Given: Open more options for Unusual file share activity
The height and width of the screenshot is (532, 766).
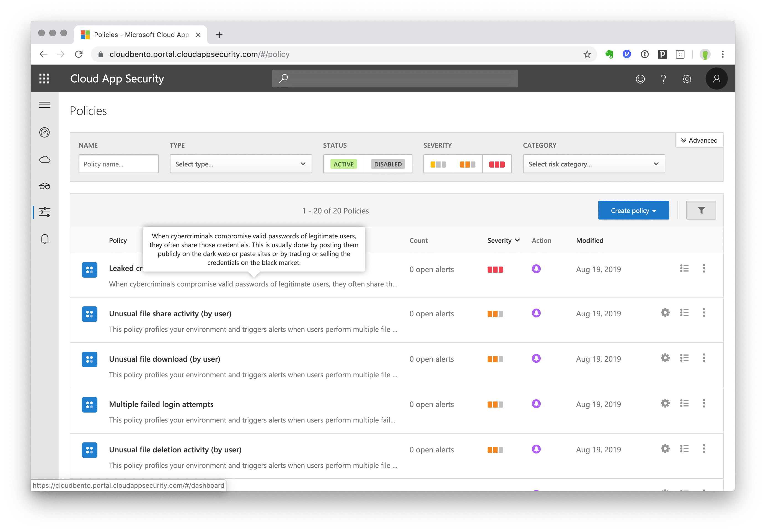Looking at the screenshot, I should (x=704, y=313).
